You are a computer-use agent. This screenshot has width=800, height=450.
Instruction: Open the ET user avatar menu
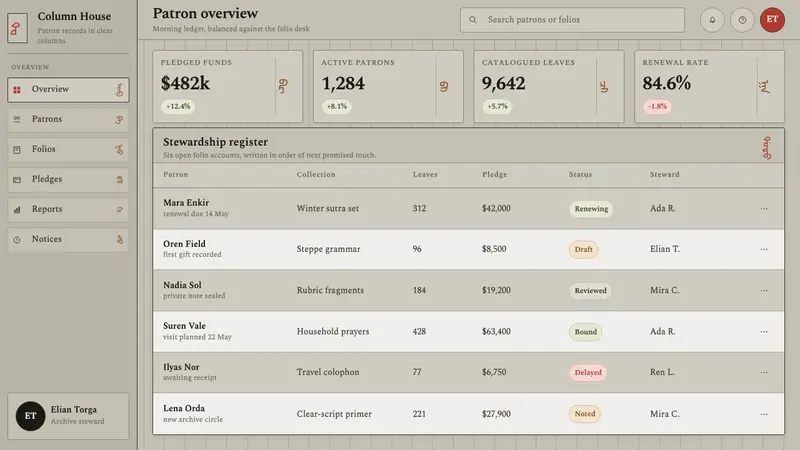[772, 20]
